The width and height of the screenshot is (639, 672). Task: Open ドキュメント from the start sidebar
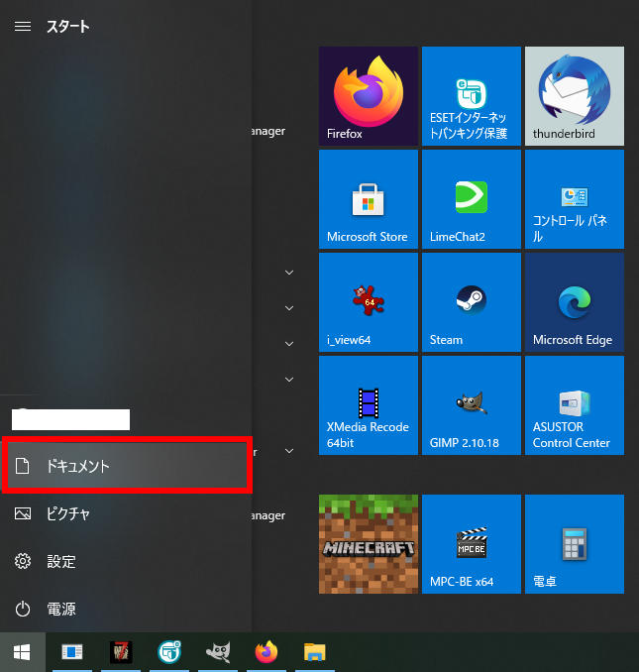127,466
